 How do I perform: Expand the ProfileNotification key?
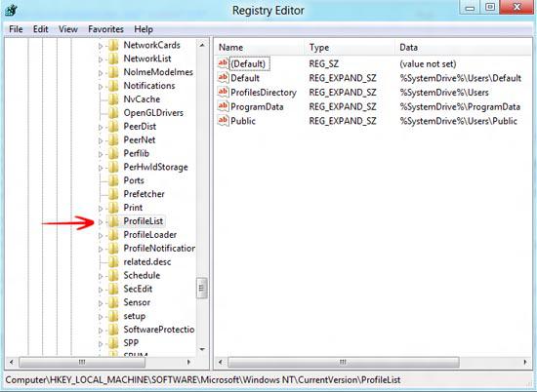click(101, 249)
